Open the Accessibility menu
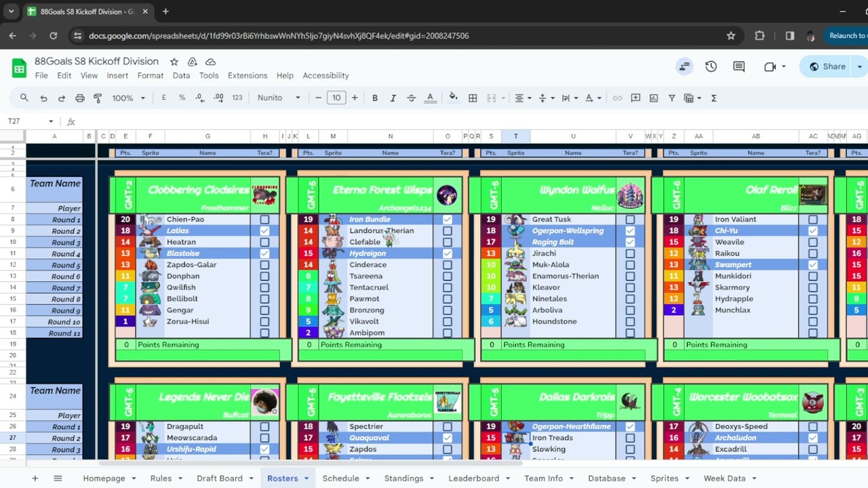This screenshot has height=488, width=868. coord(326,76)
